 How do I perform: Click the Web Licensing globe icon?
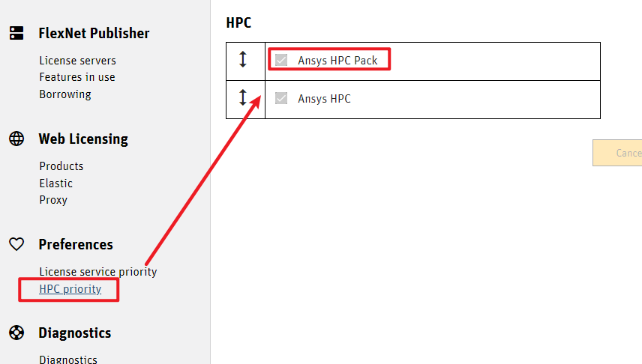tap(16, 139)
